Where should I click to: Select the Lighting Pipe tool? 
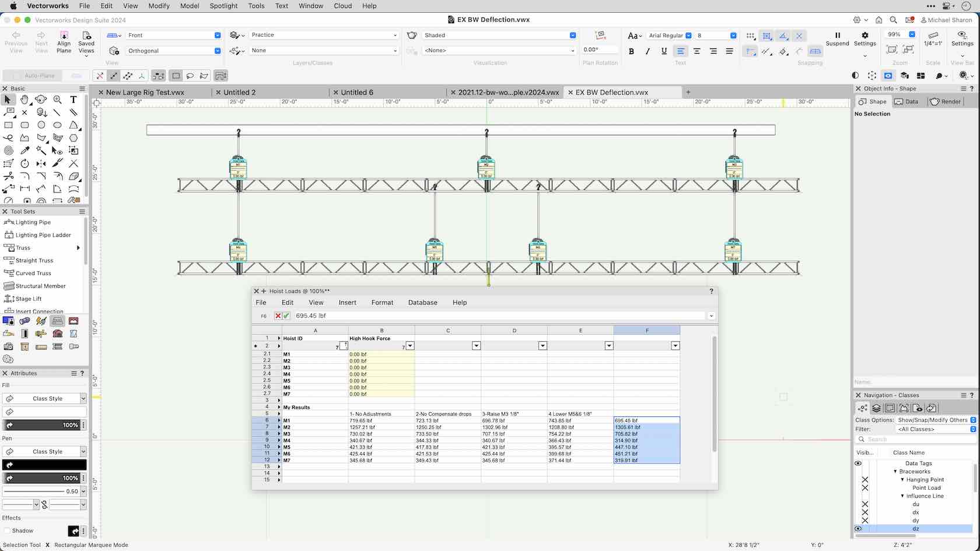point(32,222)
